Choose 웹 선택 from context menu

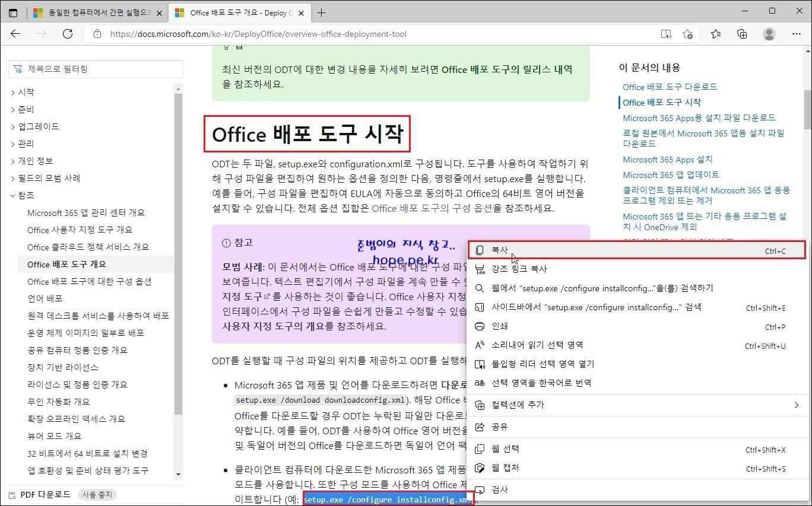[x=636, y=449]
